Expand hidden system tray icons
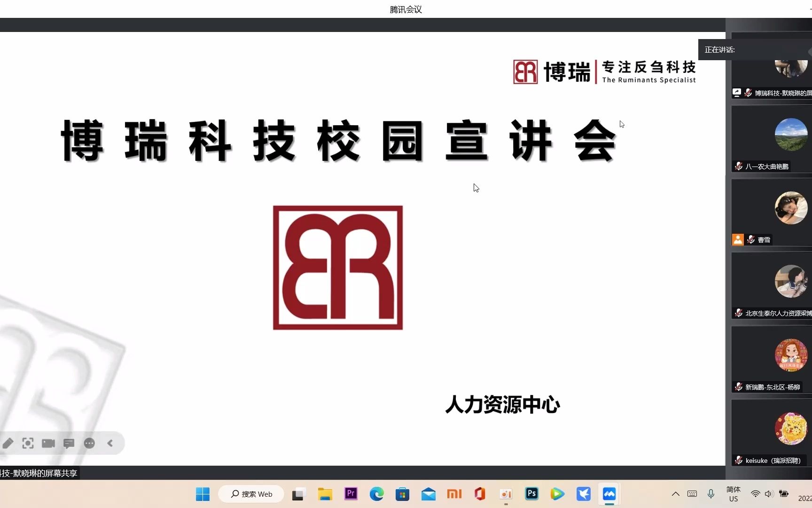Image resolution: width=812 pixels, height=508 pixels. pyautogui.click(x=675, y=494)
